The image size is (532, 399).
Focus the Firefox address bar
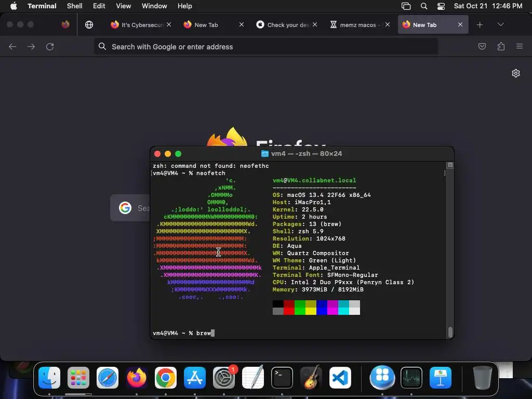click(265, 46)
